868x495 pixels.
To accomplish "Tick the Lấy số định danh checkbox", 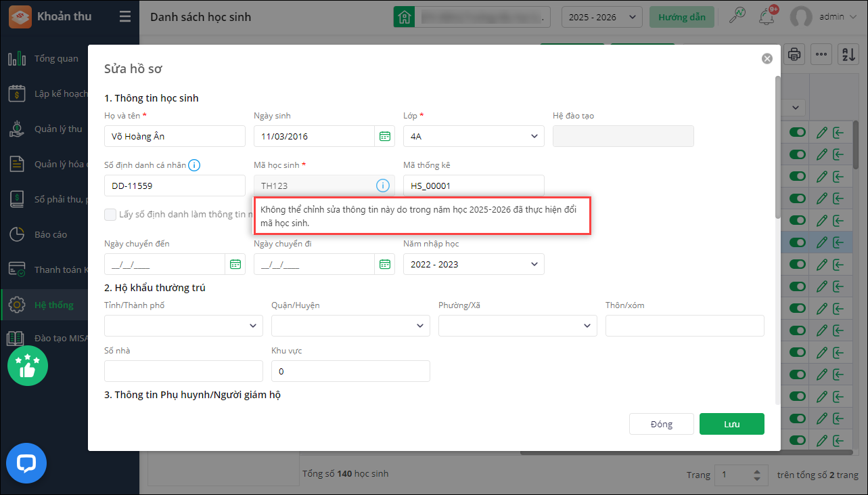I will [x=110, y=215].
